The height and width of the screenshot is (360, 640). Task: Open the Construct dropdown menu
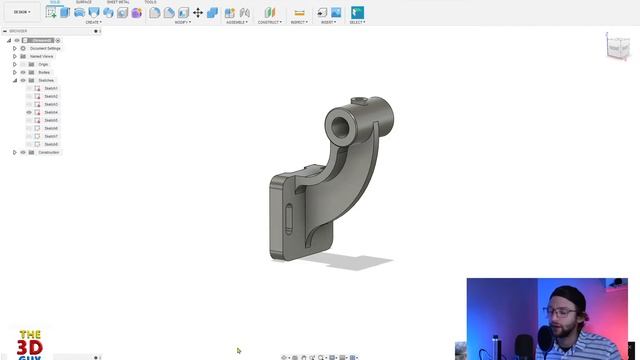pyautogui.click(x=270, y=22)
